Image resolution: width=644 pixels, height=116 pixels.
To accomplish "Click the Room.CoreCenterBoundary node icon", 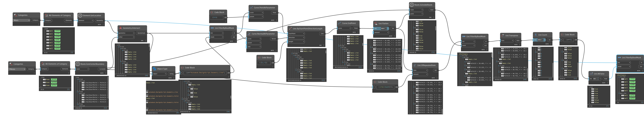I will [78, 64].
